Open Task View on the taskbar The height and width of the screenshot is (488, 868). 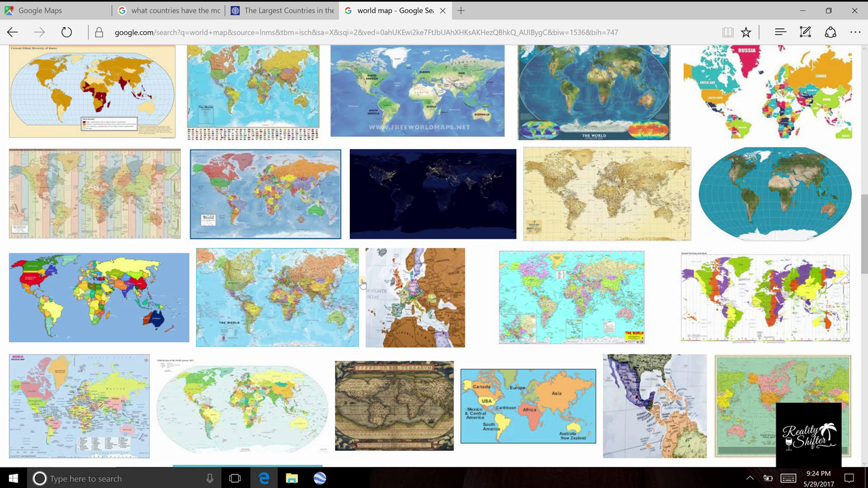click(235, 479)
